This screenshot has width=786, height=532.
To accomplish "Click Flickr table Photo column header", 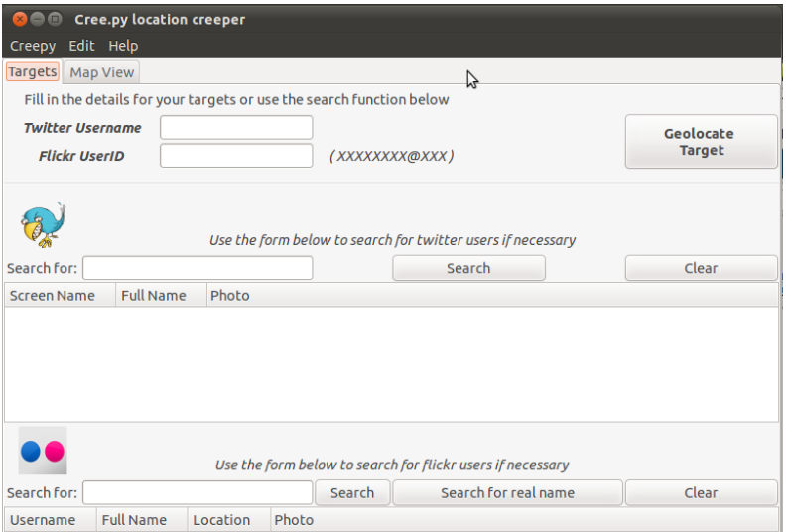I will coord(524,520).
